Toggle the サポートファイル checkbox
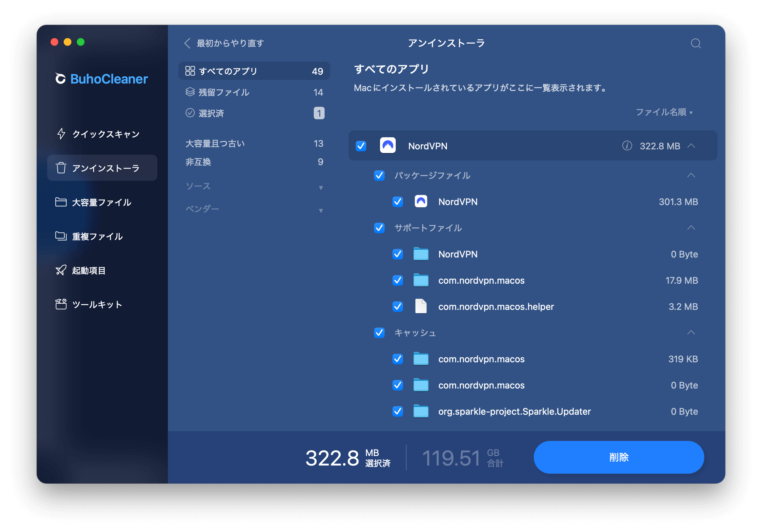 [x=379, y=228]
